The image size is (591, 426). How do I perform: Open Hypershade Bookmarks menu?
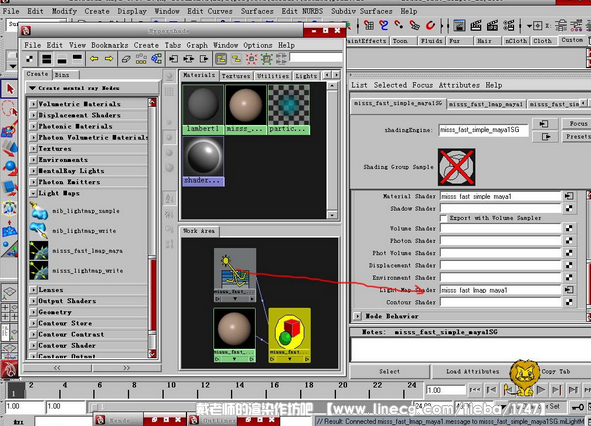[x=109, y=45]
